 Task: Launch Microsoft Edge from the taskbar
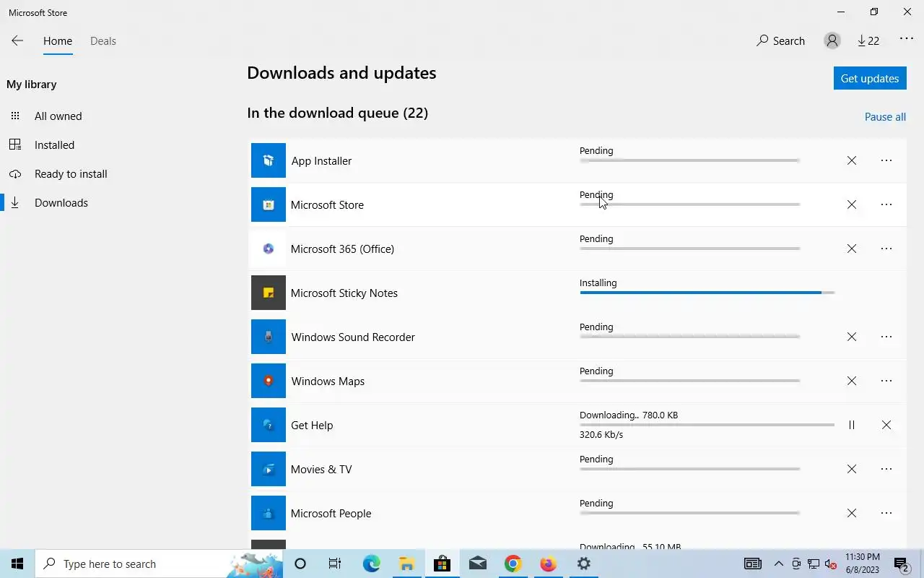pyautogui.click(x=371, y=564)
